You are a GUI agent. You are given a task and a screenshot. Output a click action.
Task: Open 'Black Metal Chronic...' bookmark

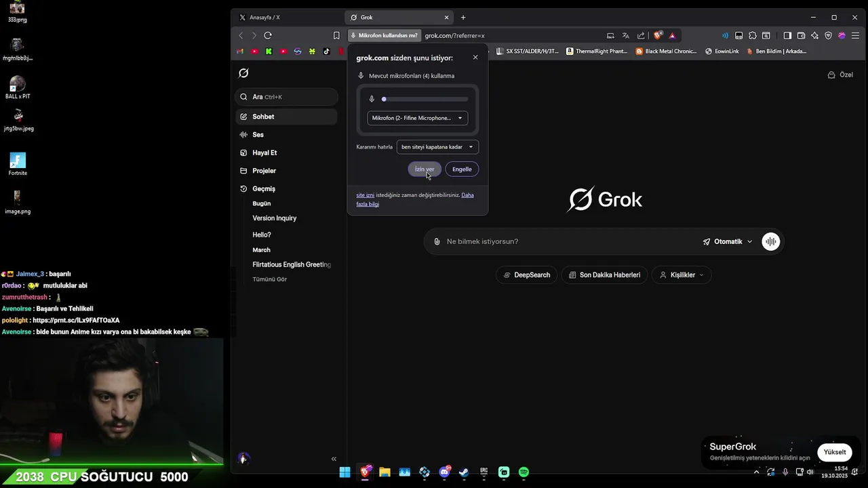666,51
